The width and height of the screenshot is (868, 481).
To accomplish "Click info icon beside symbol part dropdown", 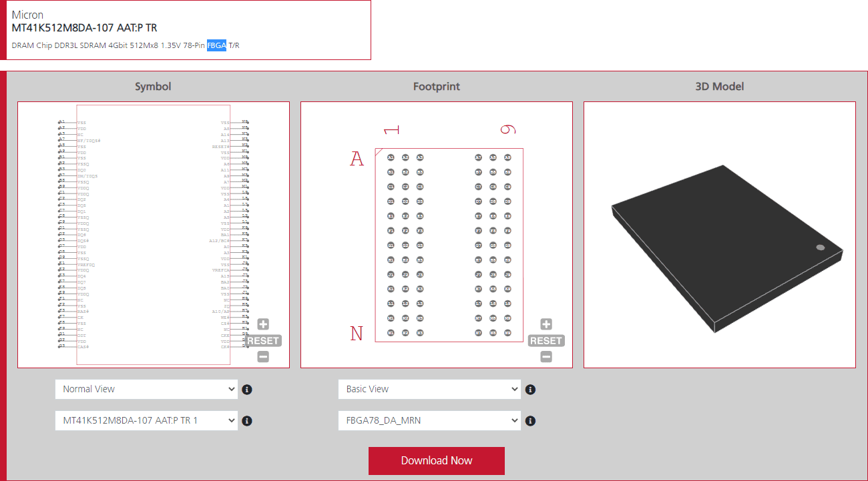I will 247,421.
